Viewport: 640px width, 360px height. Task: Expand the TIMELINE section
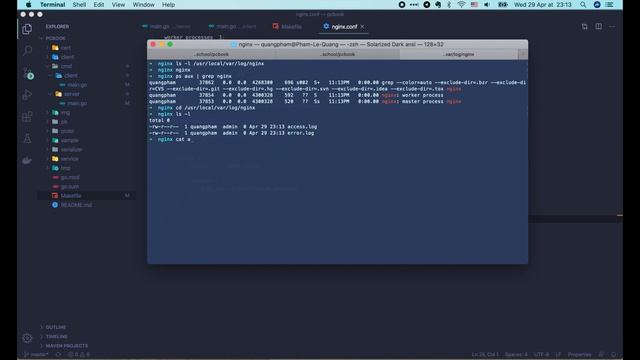[x=56, y=337]
